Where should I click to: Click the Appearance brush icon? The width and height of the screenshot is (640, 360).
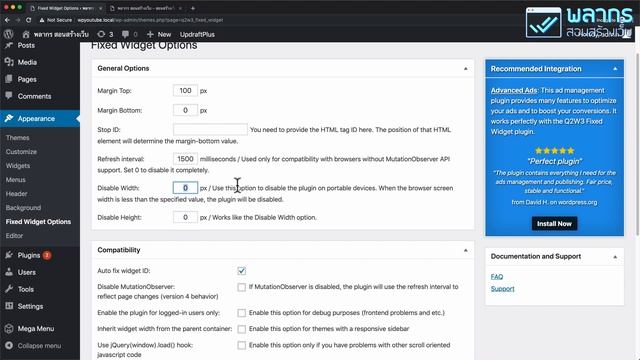[x=9, y=118]
